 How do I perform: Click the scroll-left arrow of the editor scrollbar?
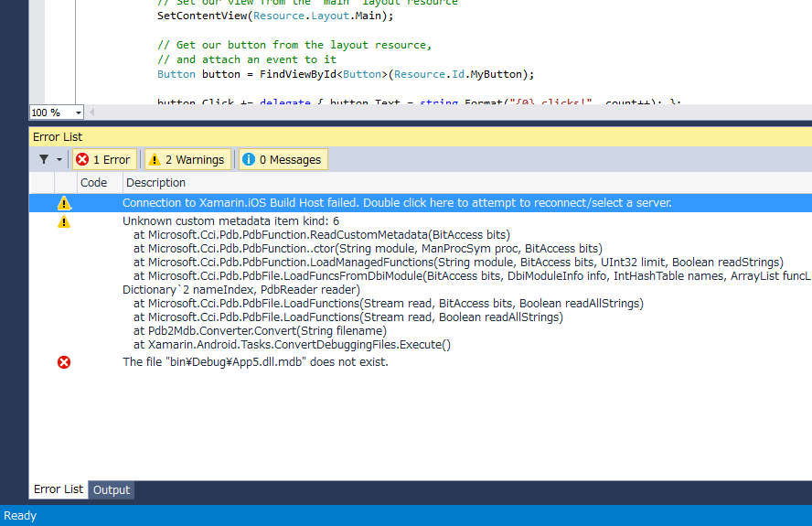pyautogui.click(x=92, y=113)
